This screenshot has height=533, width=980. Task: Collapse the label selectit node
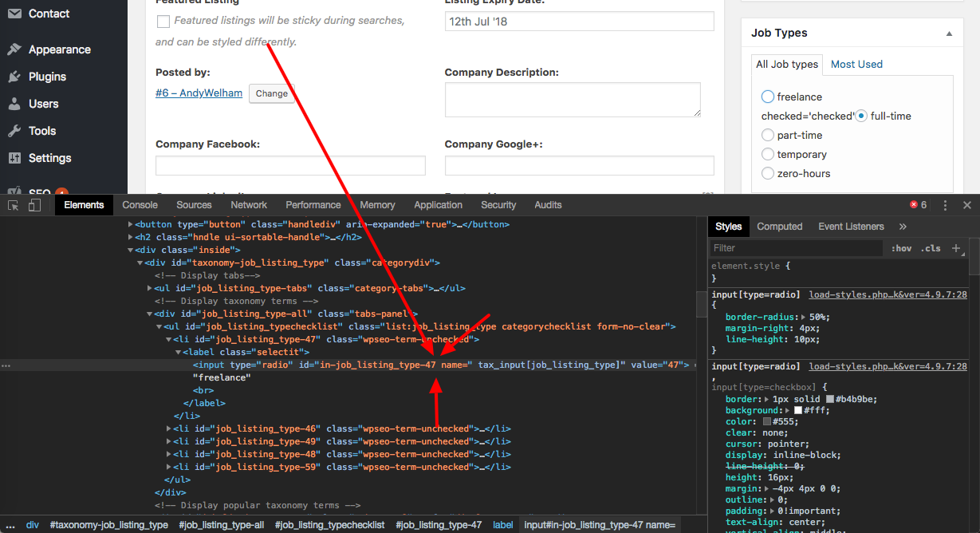coord(179,352)
